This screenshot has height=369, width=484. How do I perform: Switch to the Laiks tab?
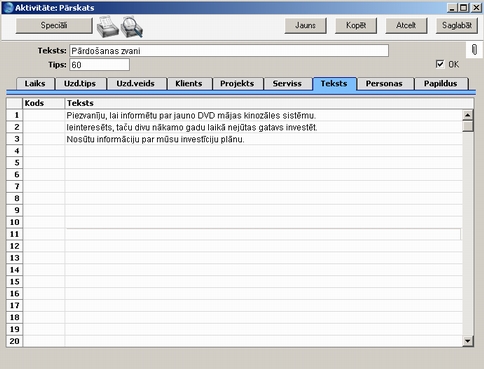(35, 83)
